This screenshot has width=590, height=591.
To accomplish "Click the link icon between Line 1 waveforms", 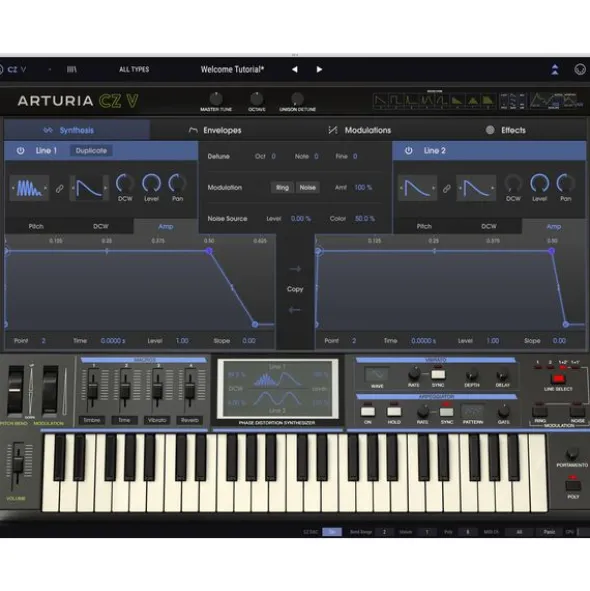I will point(60,188).
